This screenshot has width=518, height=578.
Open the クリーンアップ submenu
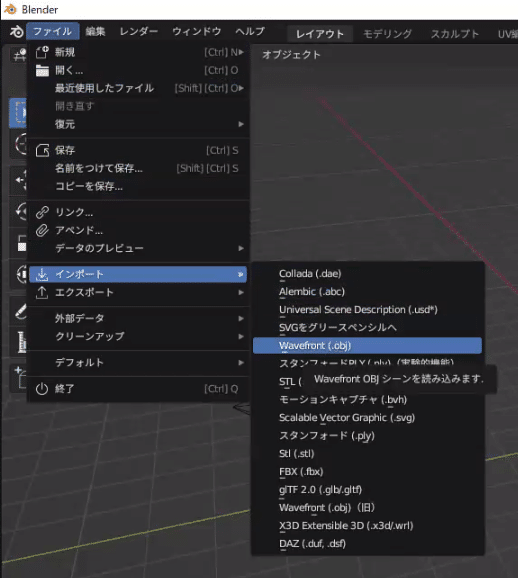(x=138, y=336)
